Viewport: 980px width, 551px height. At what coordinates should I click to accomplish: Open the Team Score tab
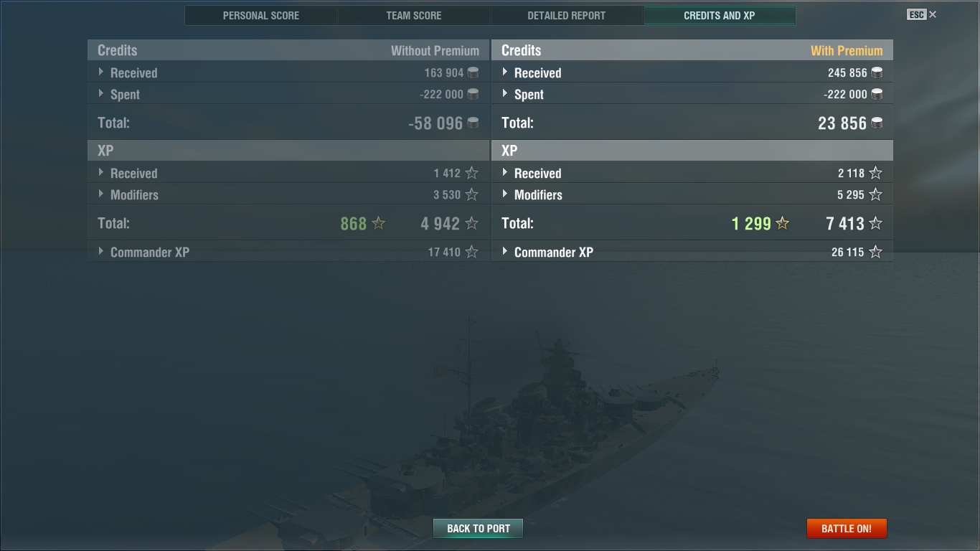[x=414, y=15]
